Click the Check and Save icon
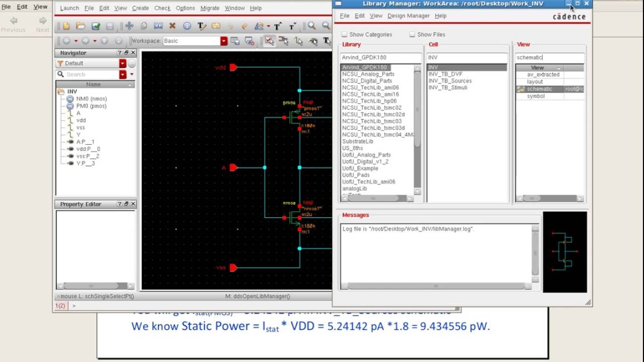The width and height of the screenshot is (644, 362). [96, 26]
